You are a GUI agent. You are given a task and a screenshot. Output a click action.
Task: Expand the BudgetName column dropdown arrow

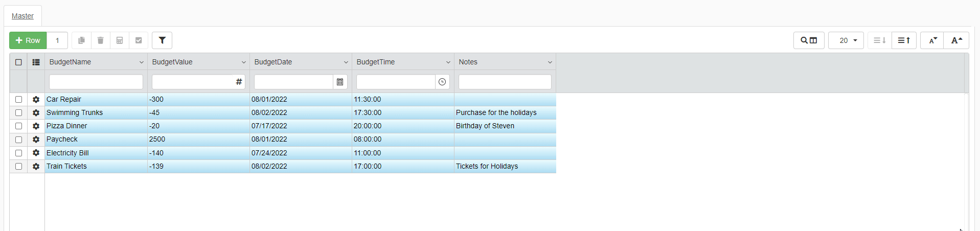(142, 62)
